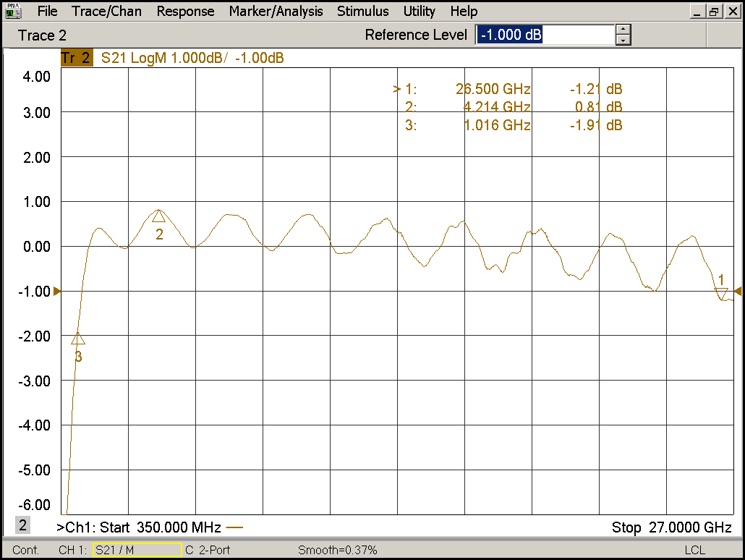The image size is (745, 560).
Task: Open the Trace/Chan menu
Action: [x=106, y=11]
